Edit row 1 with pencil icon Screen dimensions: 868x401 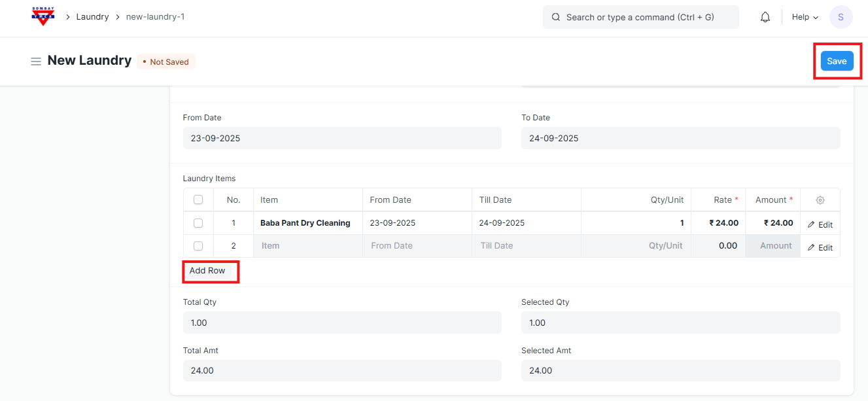coord(820,224)
